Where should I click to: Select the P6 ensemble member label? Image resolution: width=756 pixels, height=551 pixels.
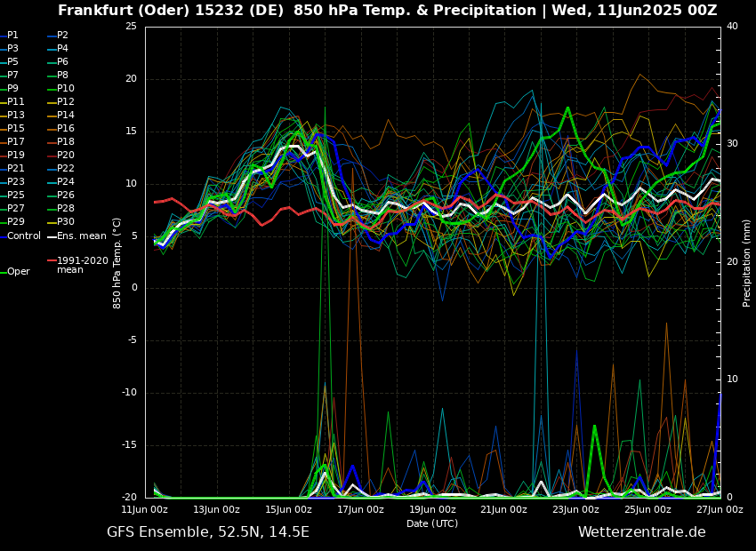tap(58, 61)
